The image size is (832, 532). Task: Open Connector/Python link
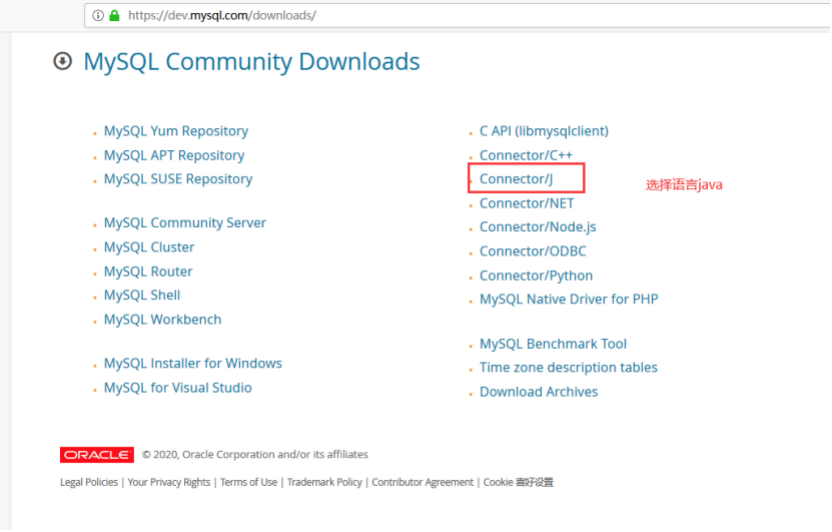click(x=536, y=276)
